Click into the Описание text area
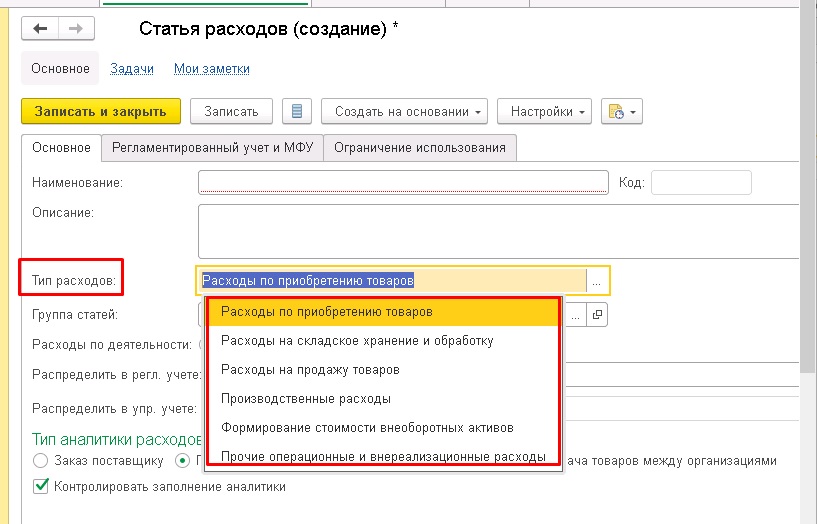Image resolution: width=817 pixels, height=524 pixels. [498, 231]
